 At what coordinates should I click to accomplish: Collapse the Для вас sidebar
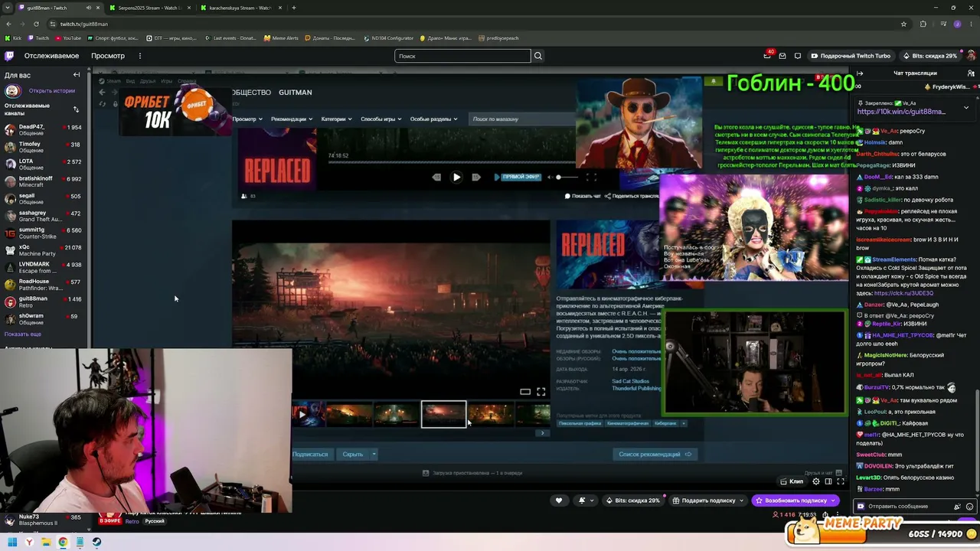[77, 75]
